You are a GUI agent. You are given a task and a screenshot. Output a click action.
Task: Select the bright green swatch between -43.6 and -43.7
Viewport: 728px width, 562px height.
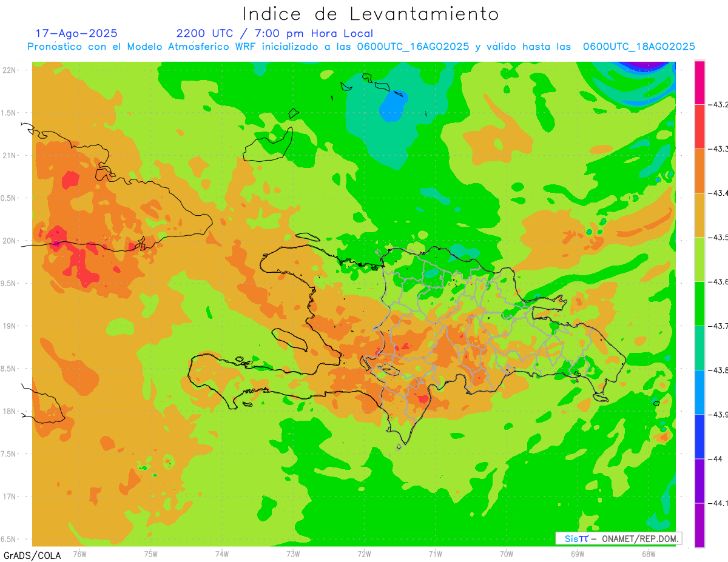pos(699,304)
